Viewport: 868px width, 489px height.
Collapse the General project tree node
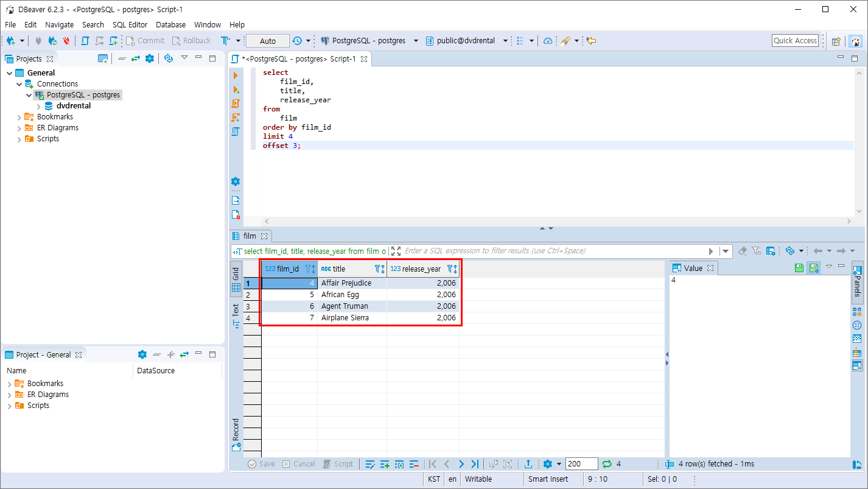click(x=9, y=73)
